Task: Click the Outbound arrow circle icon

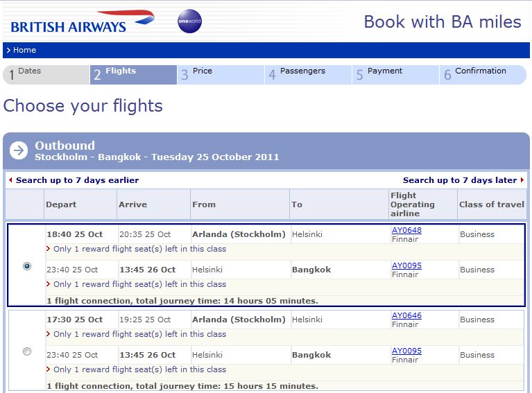Action: pyautogui.click(x=18, y=150)
